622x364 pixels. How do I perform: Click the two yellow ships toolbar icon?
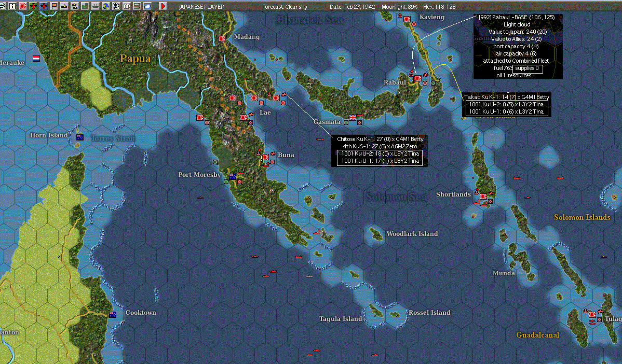pos(74,6)
